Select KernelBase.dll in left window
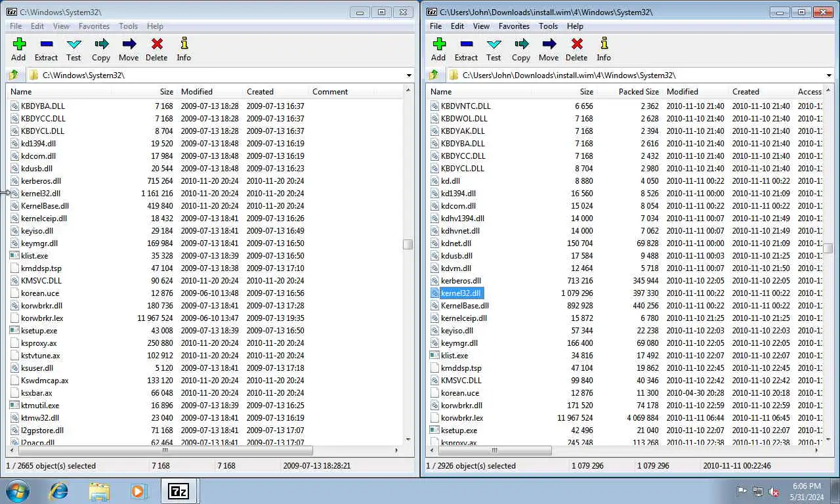This screenshot has width=840, height=504. (x=45, y=206)
